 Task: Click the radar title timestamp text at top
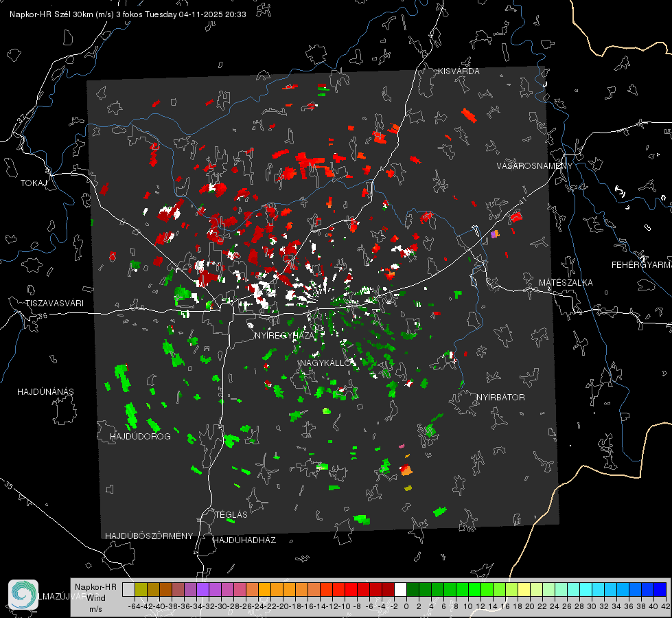[128, 14]
